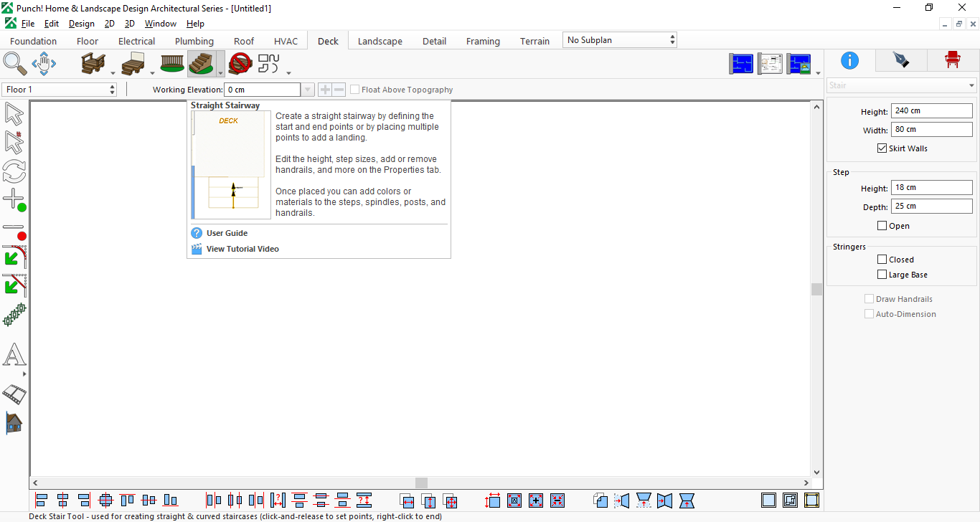The width and height of the screenshot is (980, 522).
Task: Click the stair Width input field
Action: click(931, 130)
